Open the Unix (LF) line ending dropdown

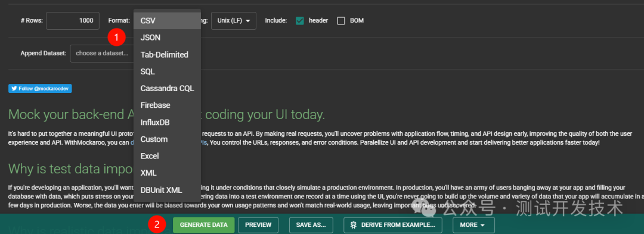(234, 21)
